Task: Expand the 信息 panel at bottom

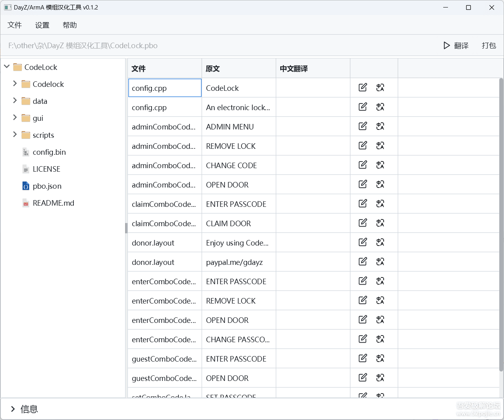Action: point(13,409)
